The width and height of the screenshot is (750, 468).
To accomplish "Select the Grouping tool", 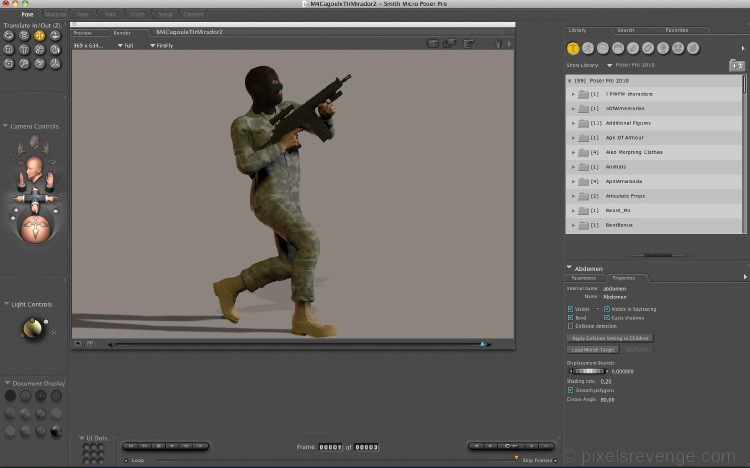I will point(9,63).
